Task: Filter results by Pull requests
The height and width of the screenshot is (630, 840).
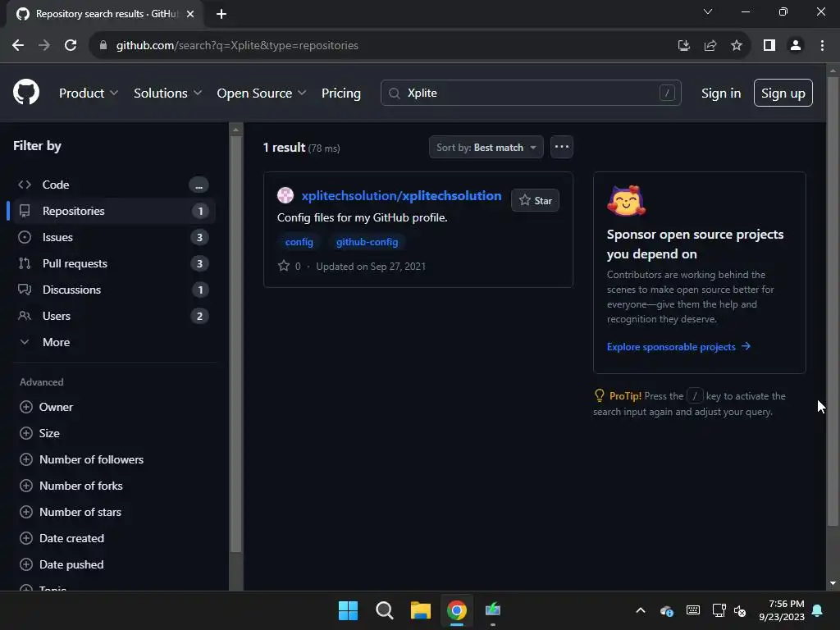Action: tap(112, 263)
